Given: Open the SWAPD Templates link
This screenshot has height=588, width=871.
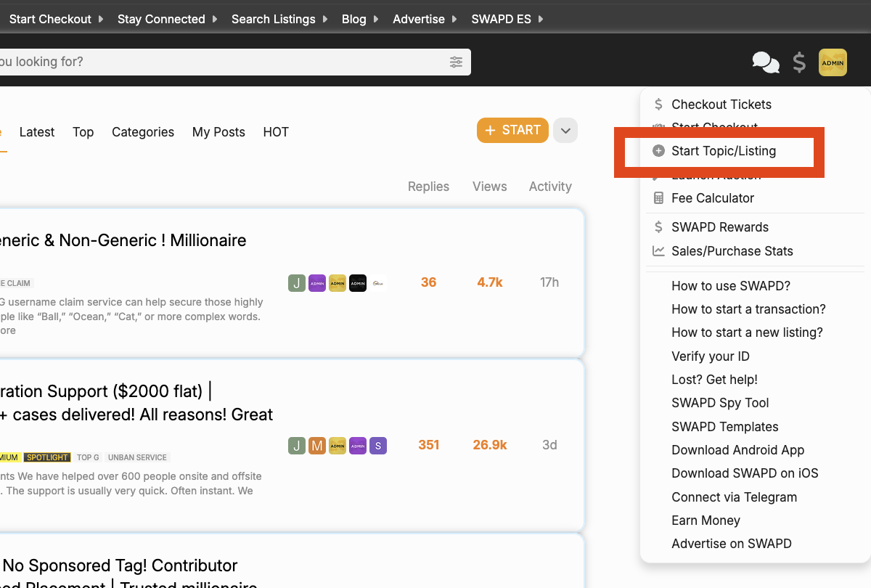Looking at the screenshot, I should (x=725, y=427).
